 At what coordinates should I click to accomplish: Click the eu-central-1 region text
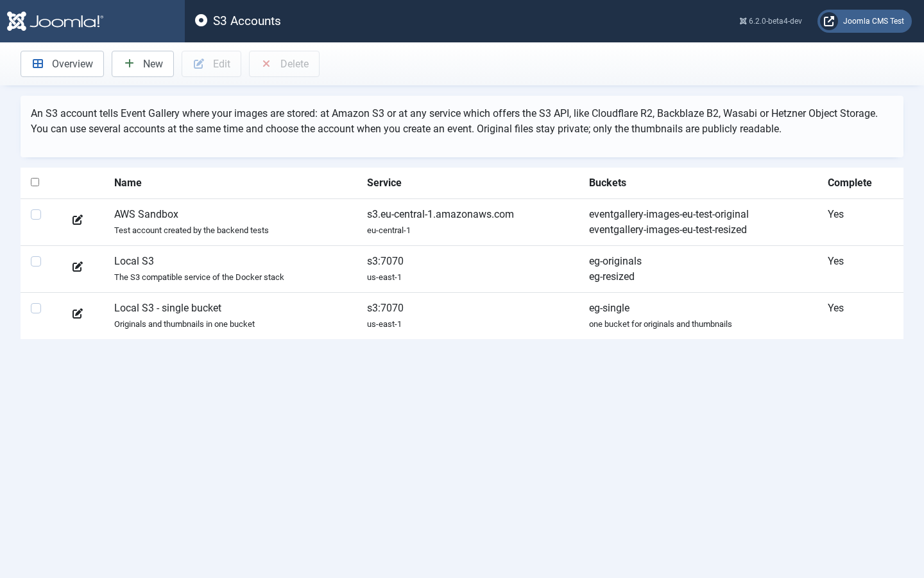(389, 230)
